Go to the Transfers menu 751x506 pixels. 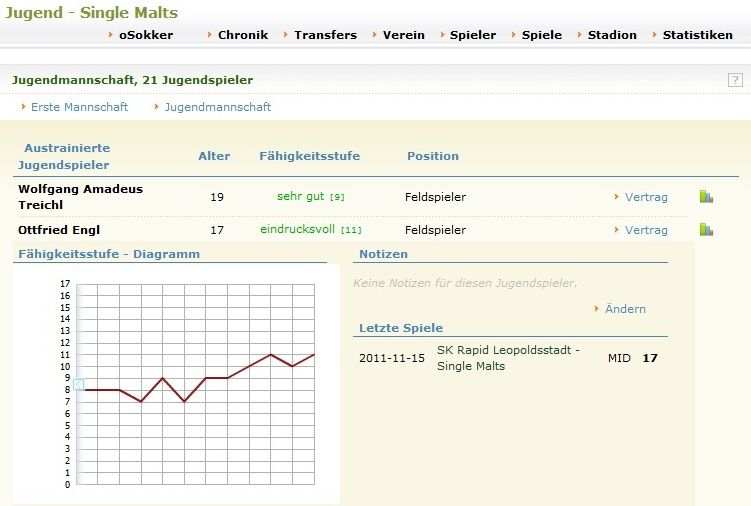325,35
